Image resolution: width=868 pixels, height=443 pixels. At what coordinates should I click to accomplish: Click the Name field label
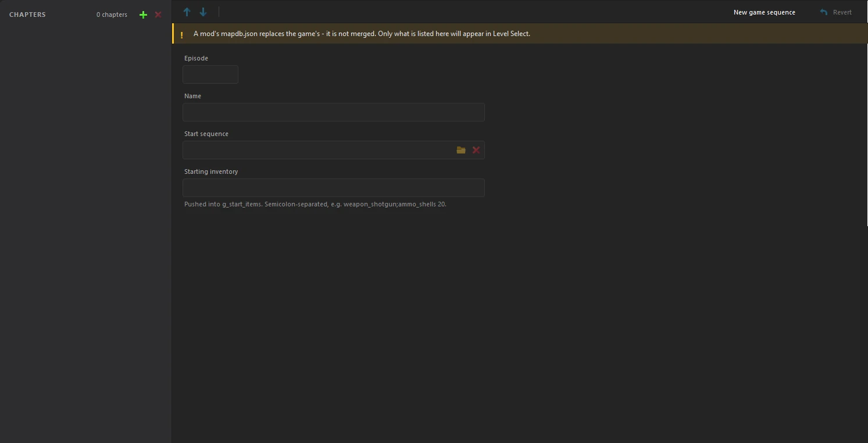tap(192, 96)
